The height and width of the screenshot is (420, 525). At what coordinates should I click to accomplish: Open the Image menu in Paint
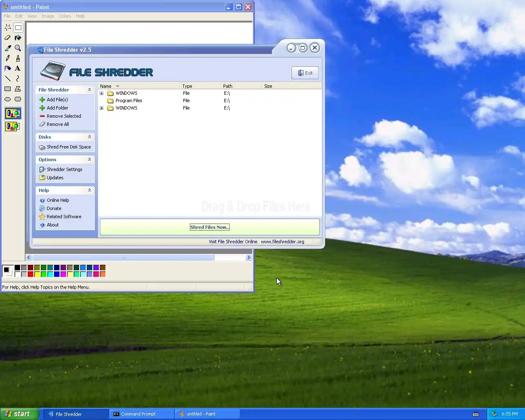coord(48,16)
